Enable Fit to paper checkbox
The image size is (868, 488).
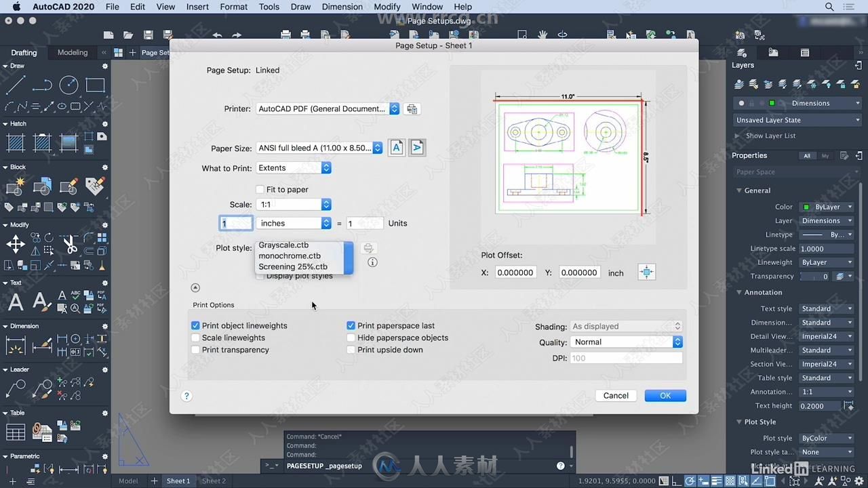(x=260, y=190)
